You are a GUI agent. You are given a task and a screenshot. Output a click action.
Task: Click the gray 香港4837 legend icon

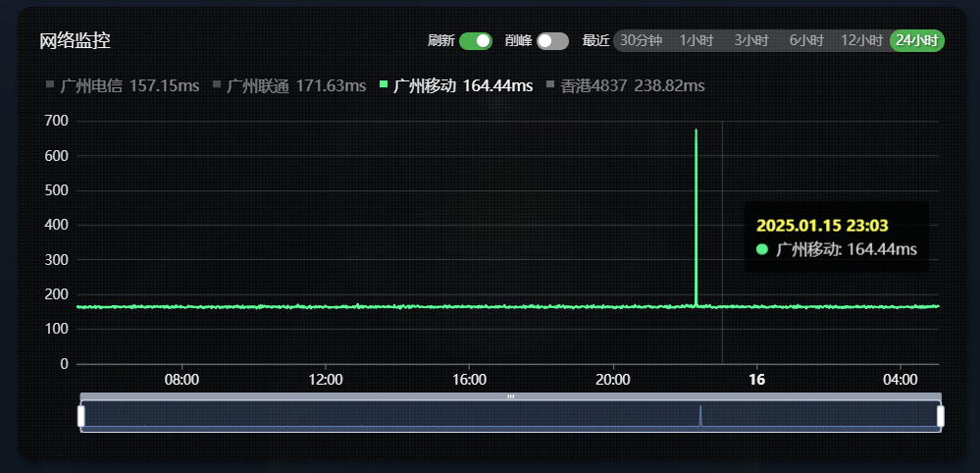(550, 84)
